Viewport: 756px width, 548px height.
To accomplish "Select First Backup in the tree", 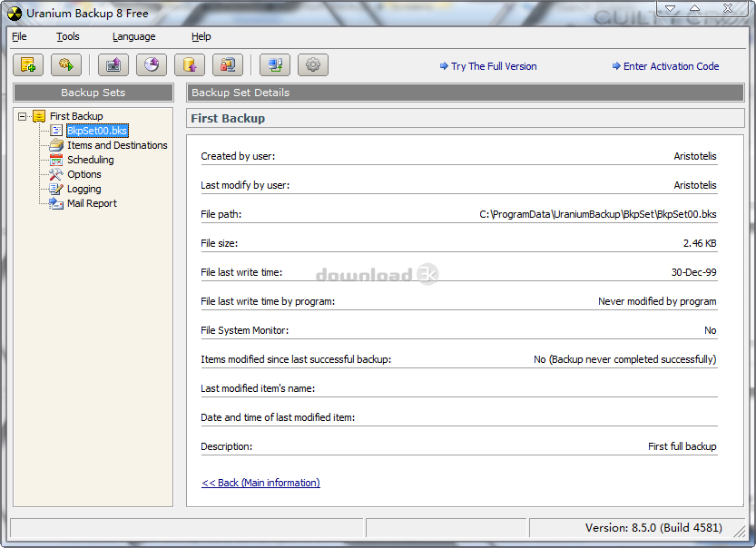I will 76,116.
